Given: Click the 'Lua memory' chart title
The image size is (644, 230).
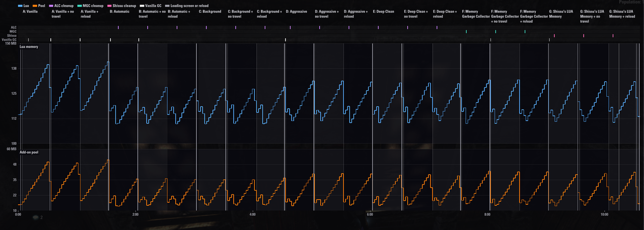Looking at the screenshot, I should pos(29,46).
